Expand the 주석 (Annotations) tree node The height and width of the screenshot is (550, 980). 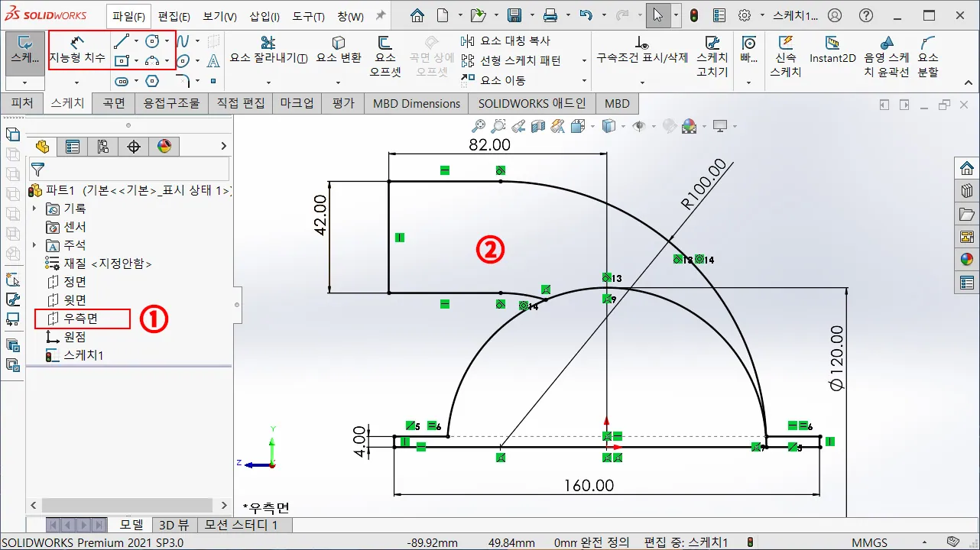pos(34,245)
